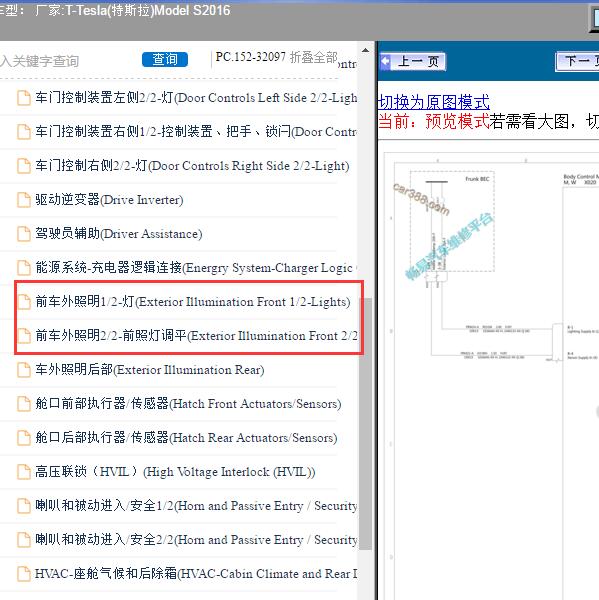The height and width of the screenshot is (600, 599).
Task: Click the left arrow icon on 上一页
Action: tap(385, 61)
